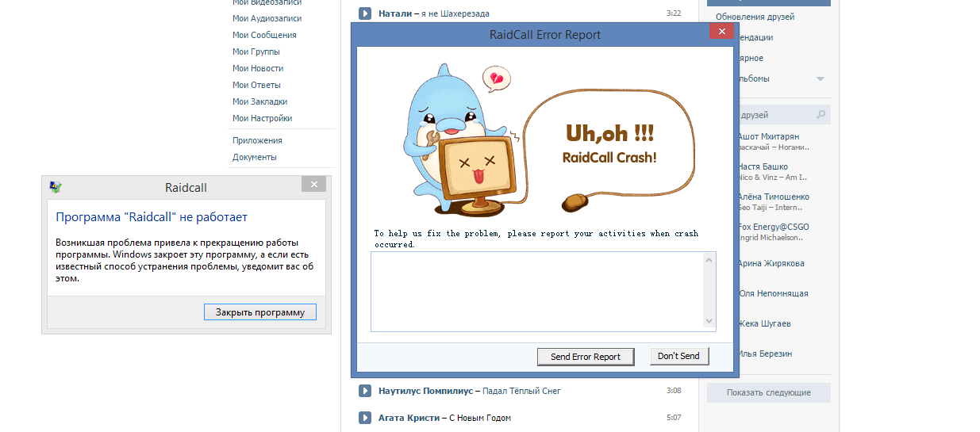The height and width of the screenshot is (432, 980).
Task: Click the 3:22 track duration
Action: point(674,13)
